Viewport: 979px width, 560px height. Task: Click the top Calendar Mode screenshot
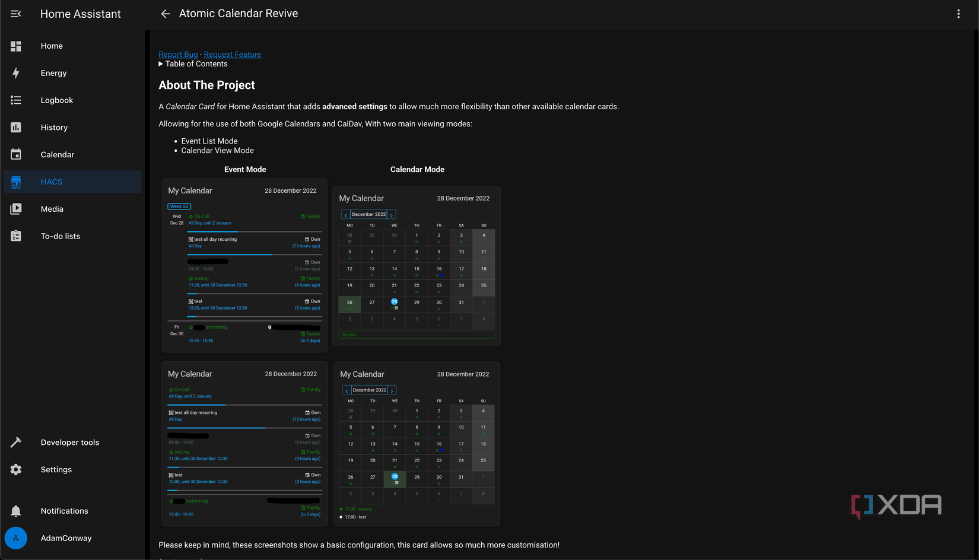[x=417, y=266]
